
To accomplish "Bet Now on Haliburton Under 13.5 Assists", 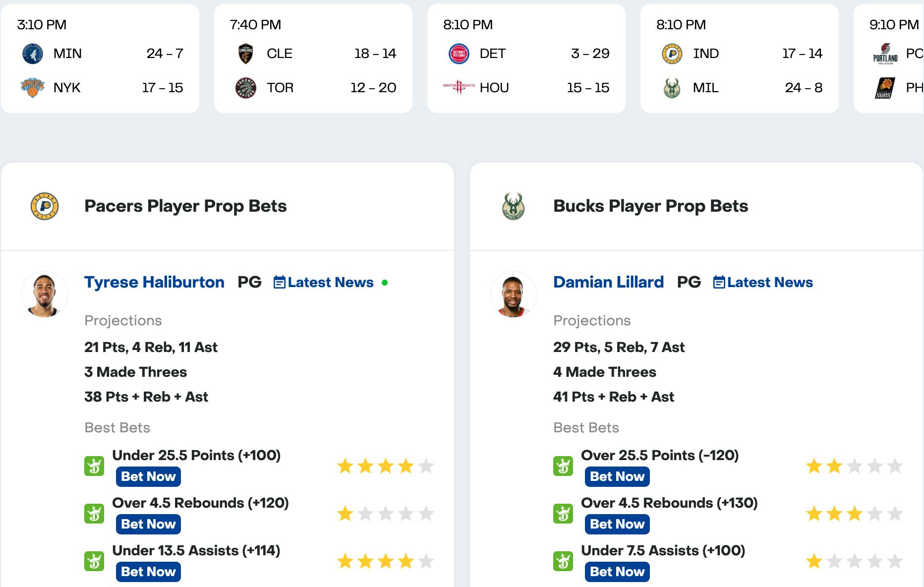I will point(148,572).
